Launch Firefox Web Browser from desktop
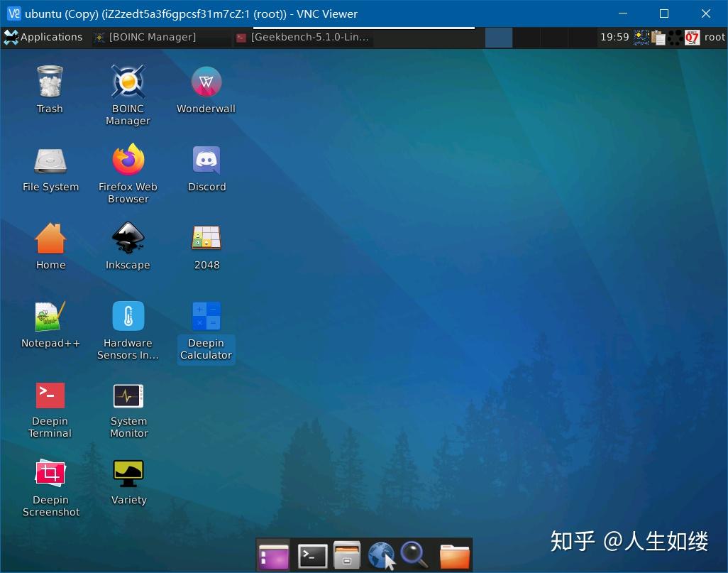728x573 pixels. (x=128, y=173)
